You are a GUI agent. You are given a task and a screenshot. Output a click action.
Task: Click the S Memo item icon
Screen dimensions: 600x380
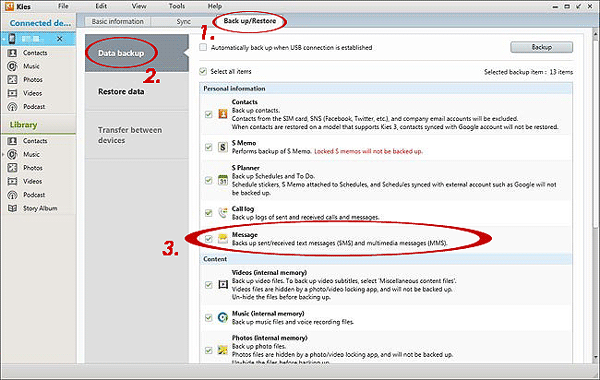point(223,147)
